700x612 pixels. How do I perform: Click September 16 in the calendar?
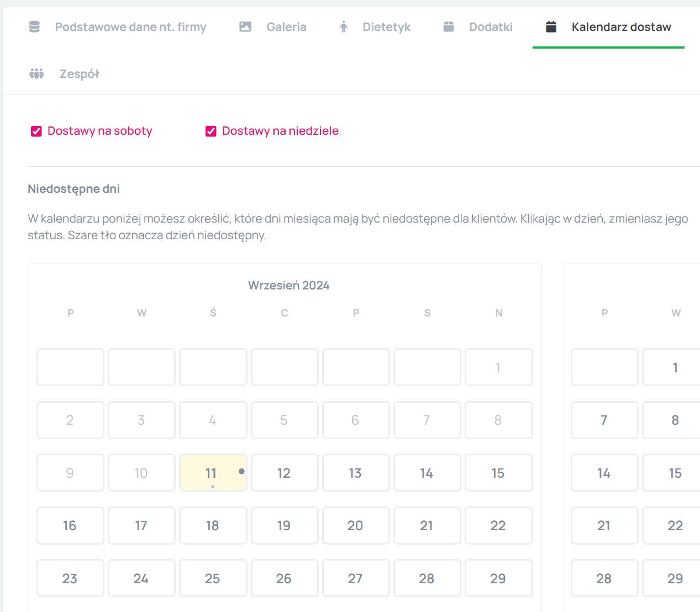click(x=70, y=525)
